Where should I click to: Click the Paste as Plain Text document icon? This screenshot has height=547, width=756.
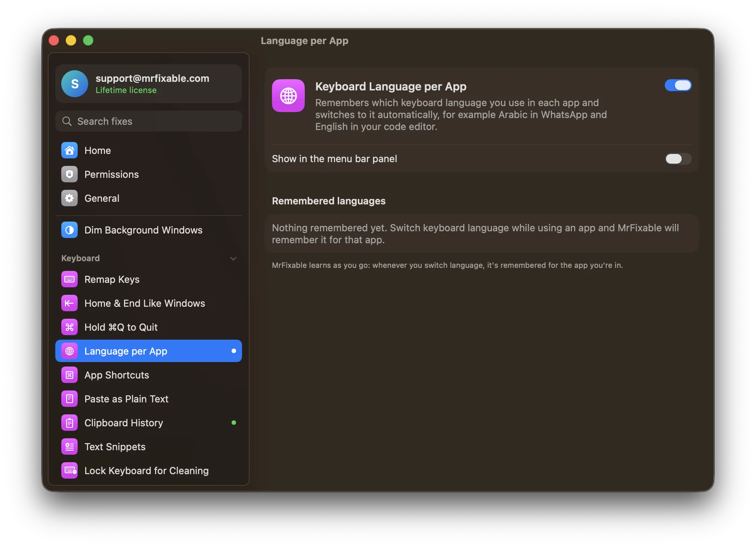69,399
